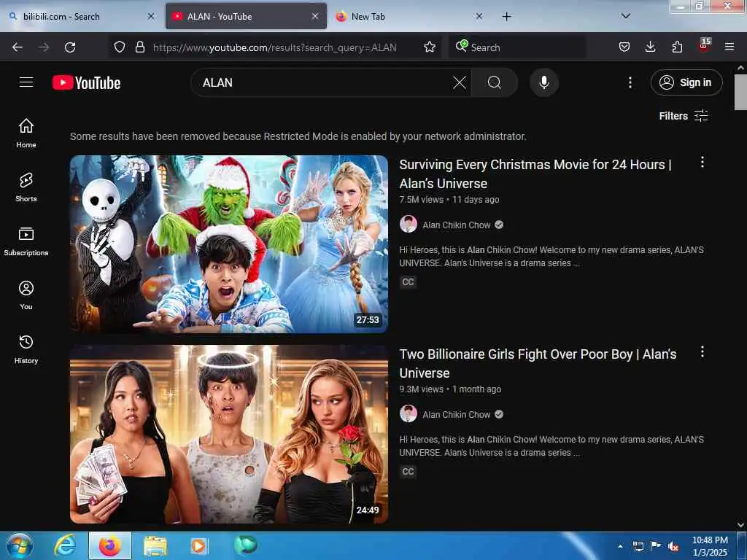
Task: Open more options for Billionaire Girls video
Action: pyautogui.click(x=703, y=352)
